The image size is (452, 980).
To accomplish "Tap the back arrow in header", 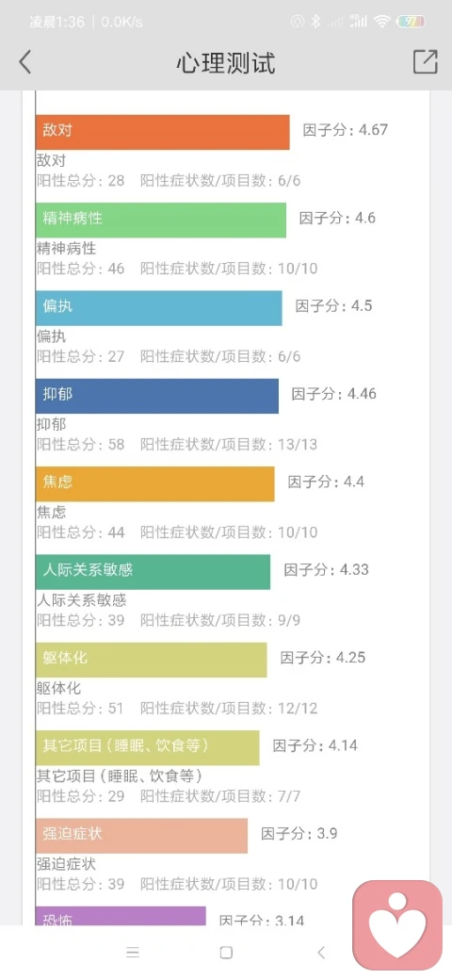I will coord(25,62).
